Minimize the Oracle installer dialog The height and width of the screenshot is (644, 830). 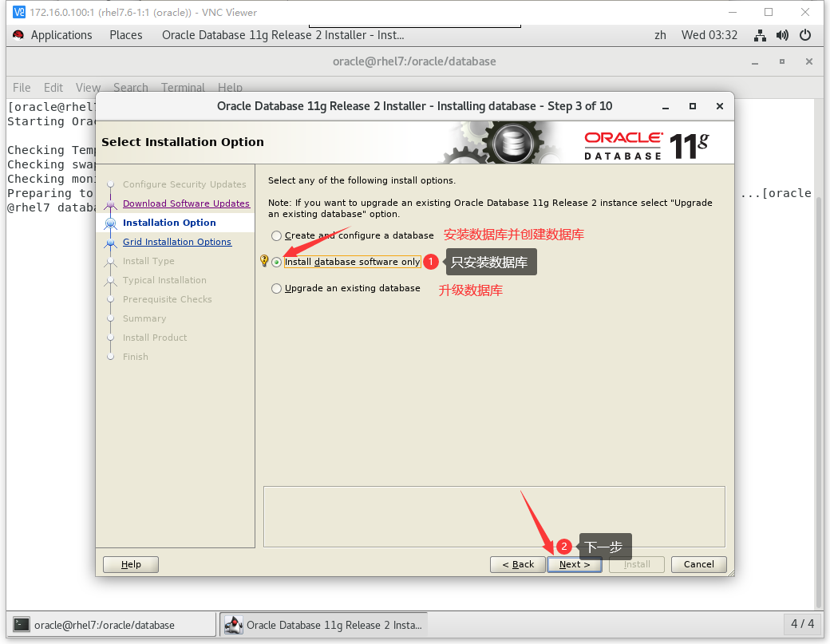[x=666, y=106]
